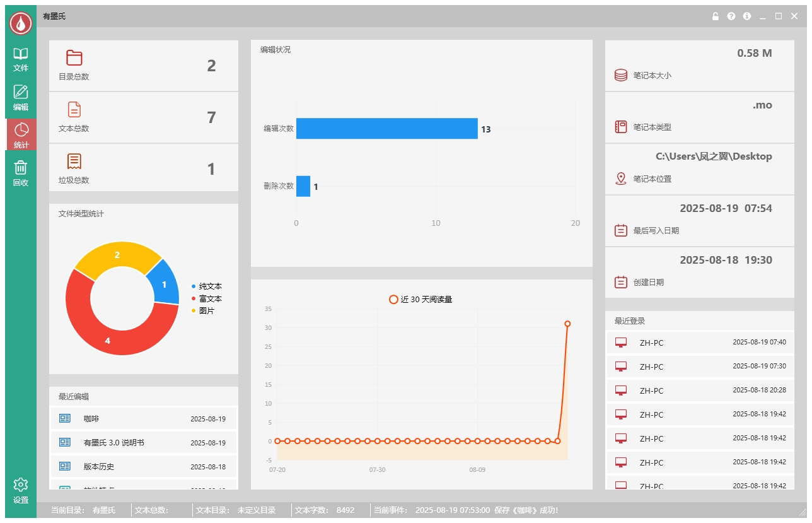Click the 目录总数 folder icon
Viewport: 812px width, 523px height.
(74, 58)
